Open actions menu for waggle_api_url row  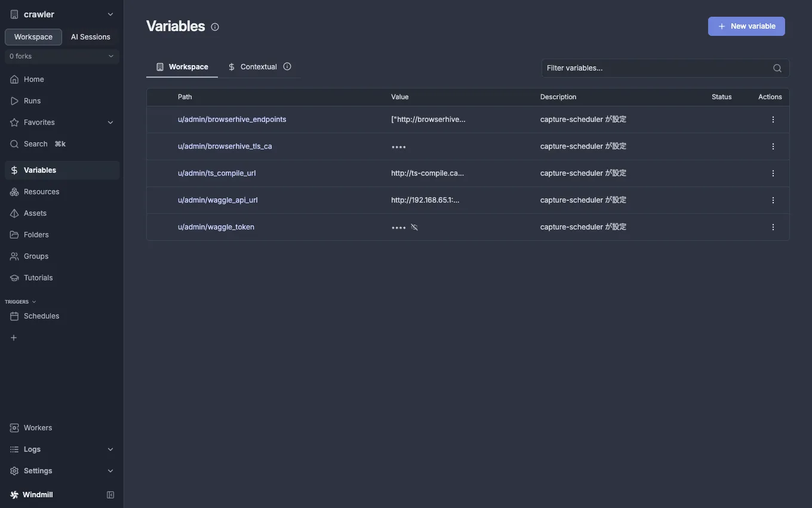click(x=773, y=200)
